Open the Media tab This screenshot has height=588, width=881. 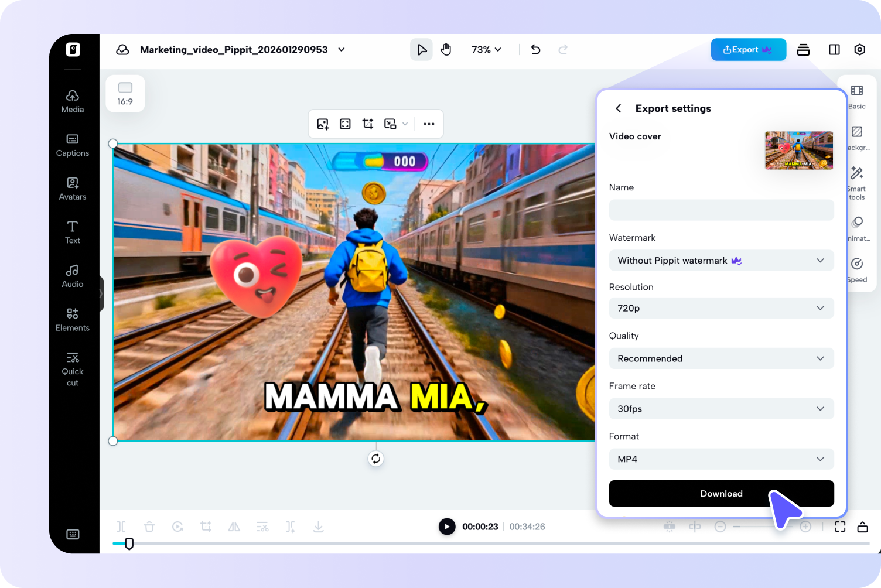point(73,102)
